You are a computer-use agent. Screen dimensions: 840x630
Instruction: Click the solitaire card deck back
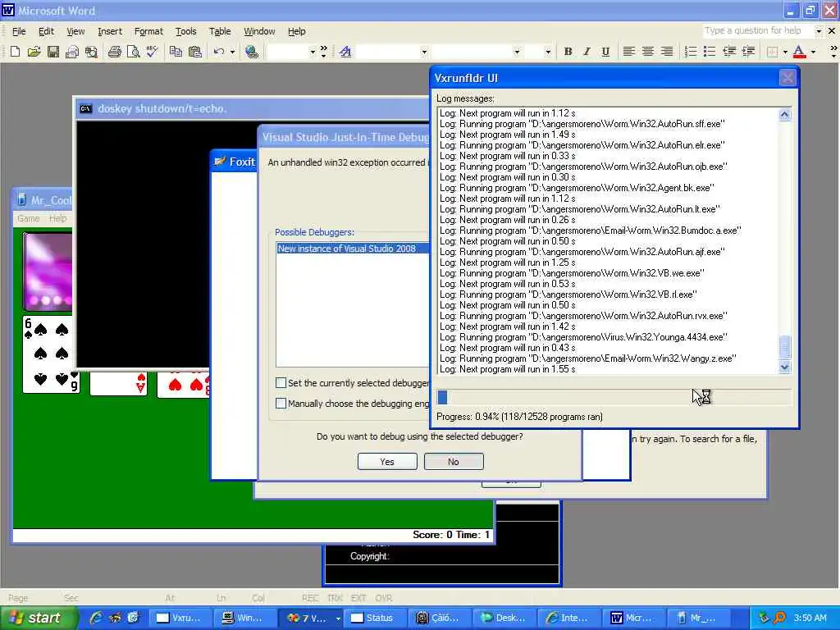pos(48,271)
